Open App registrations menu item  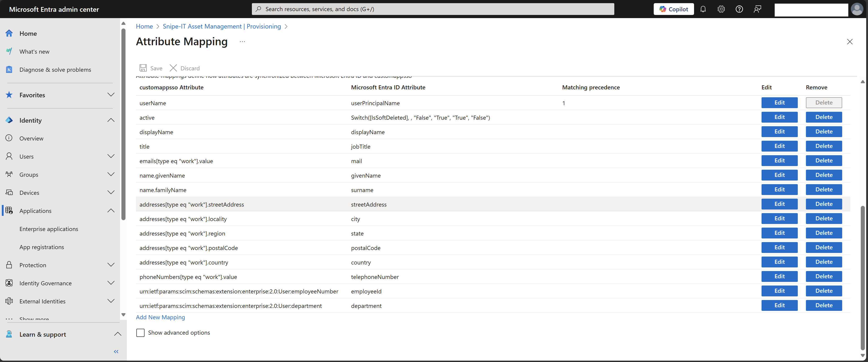42,247
